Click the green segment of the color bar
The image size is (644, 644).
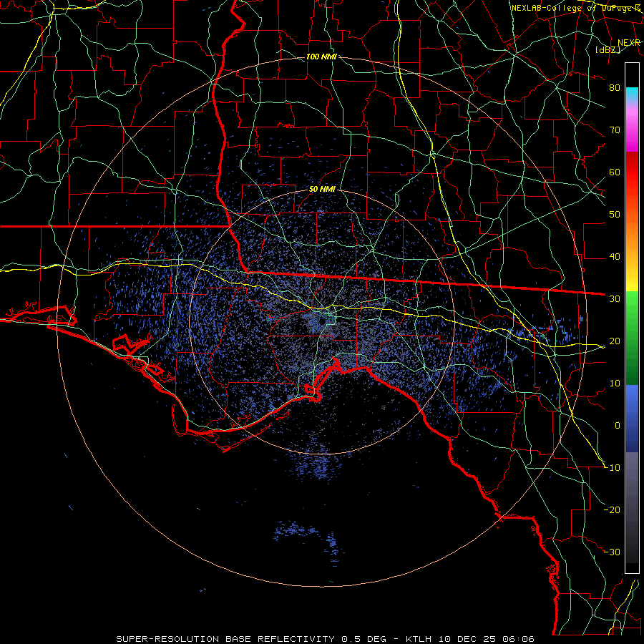[632, 338]
